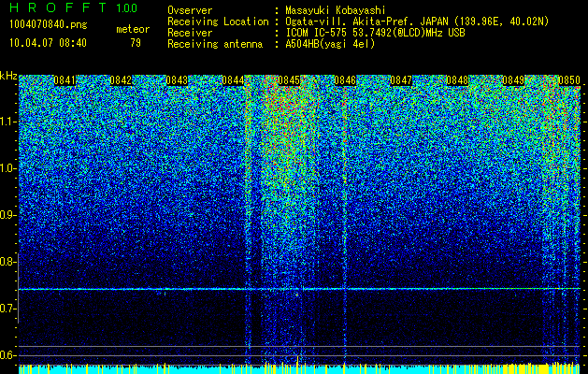Image resolution: width=588 pixels, height=374 pixels.
Task: Click the 0845 time marker
Action: [289, 80]
